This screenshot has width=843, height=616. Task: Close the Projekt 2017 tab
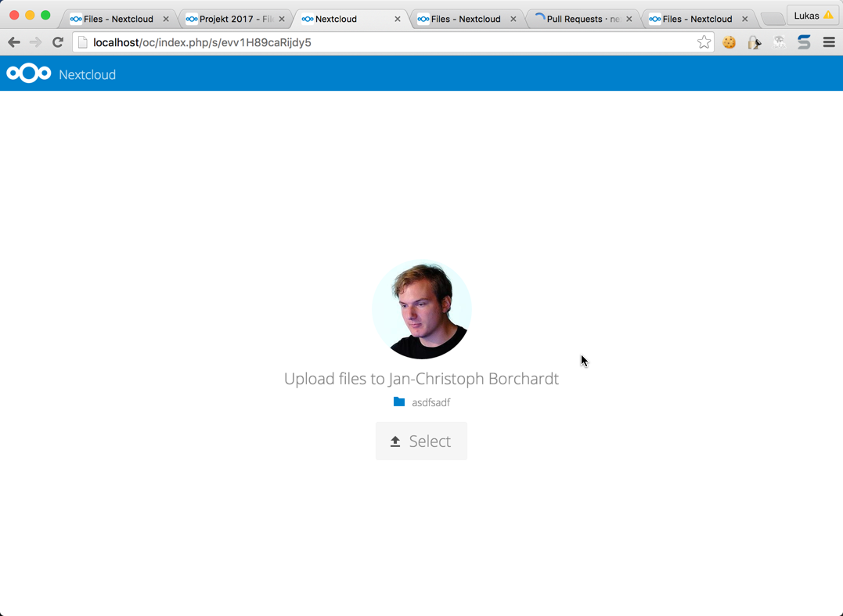pyautogui.click(x=282, y=19)
